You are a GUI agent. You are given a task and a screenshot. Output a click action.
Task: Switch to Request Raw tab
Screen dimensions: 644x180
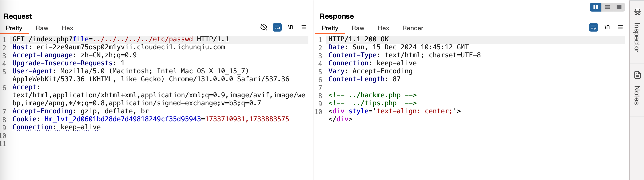click(x=42, y=28)
